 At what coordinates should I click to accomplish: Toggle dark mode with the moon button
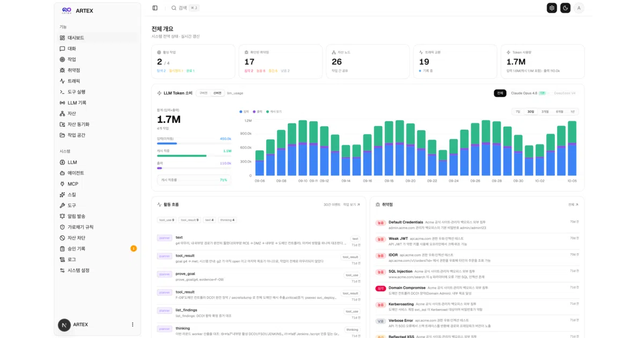(x=565, y=8)
